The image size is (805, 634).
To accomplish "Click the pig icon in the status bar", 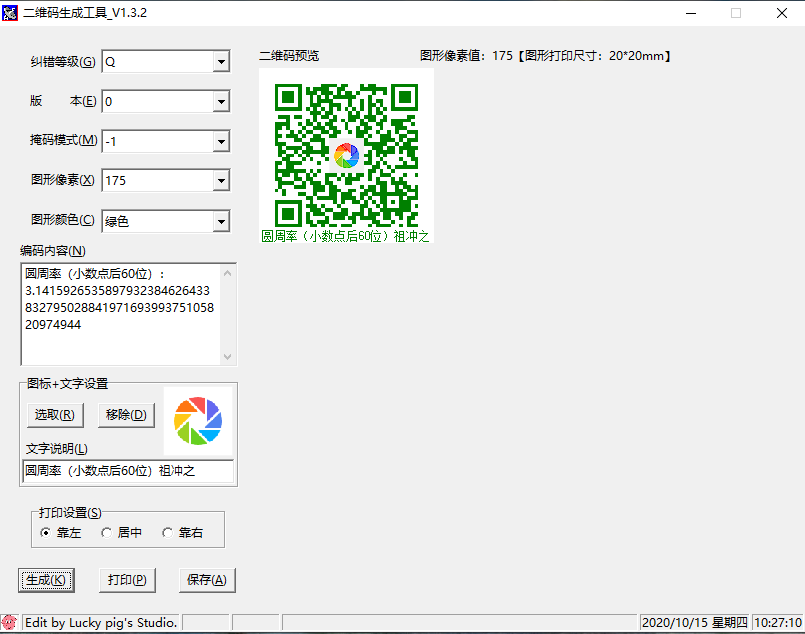I will click(10, 622).
